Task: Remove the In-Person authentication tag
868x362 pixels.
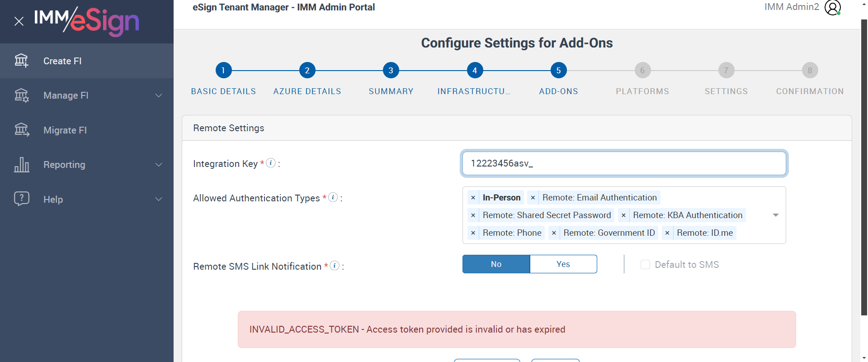Action: [473, 198]
